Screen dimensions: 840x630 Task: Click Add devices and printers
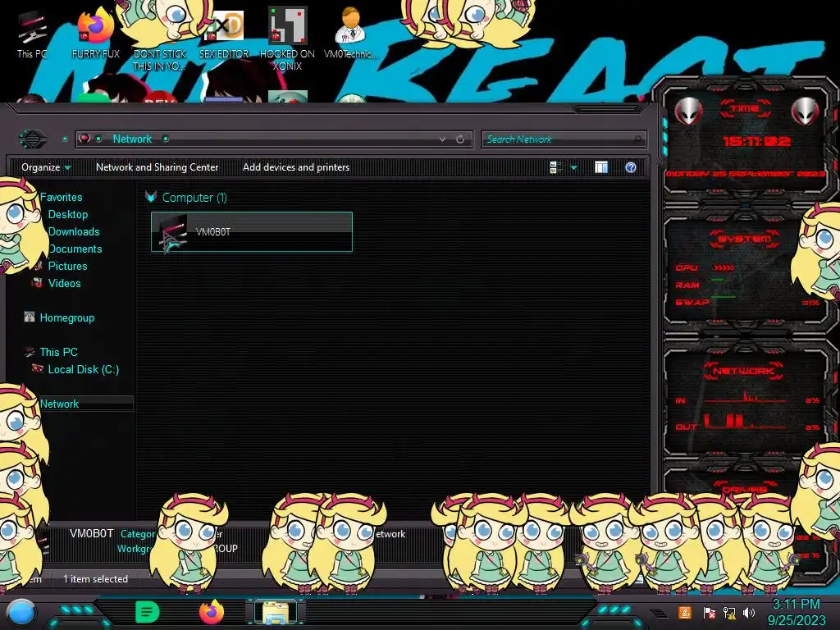(x=295, y=167)
